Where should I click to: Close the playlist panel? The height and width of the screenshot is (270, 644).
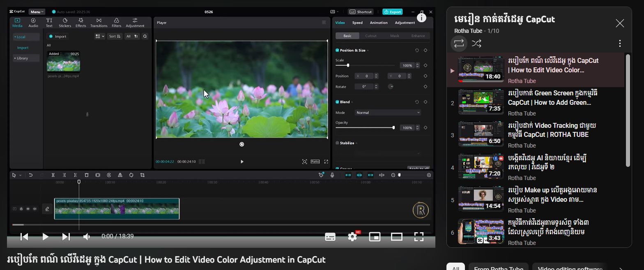[x=620, y=23]
